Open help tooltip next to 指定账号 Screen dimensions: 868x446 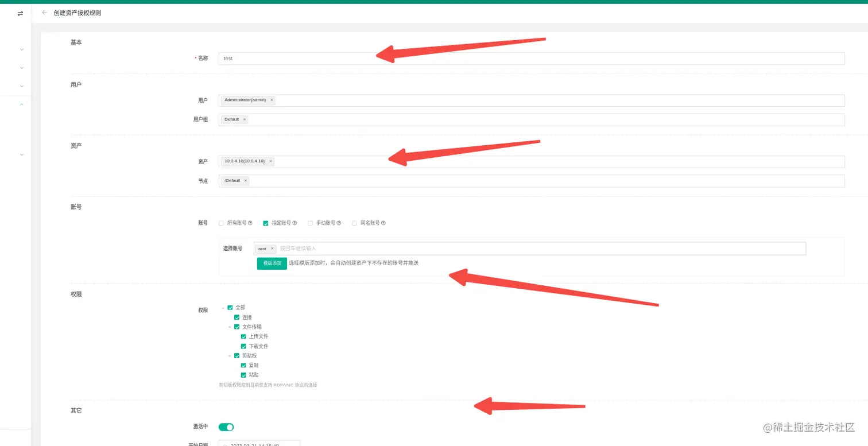[x=294, y=223]
